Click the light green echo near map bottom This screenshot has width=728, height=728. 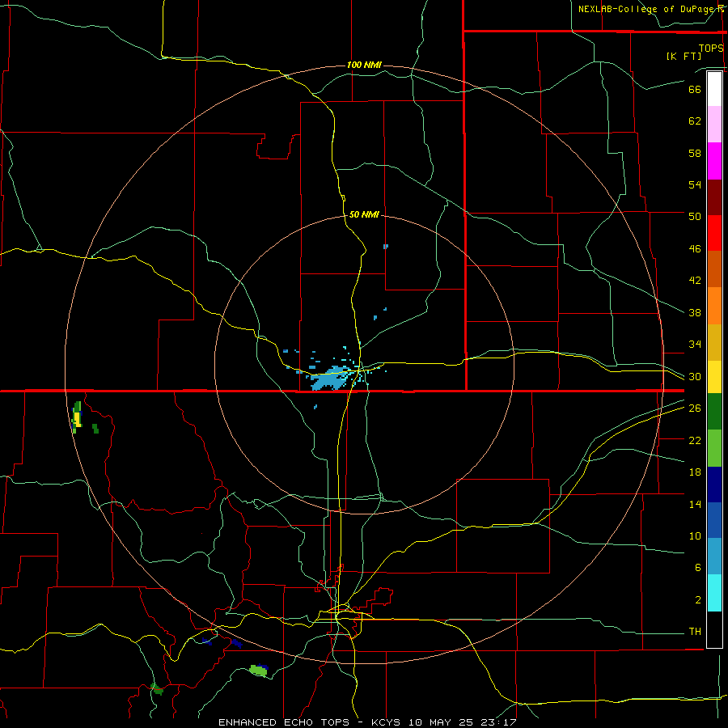(259, 671)
